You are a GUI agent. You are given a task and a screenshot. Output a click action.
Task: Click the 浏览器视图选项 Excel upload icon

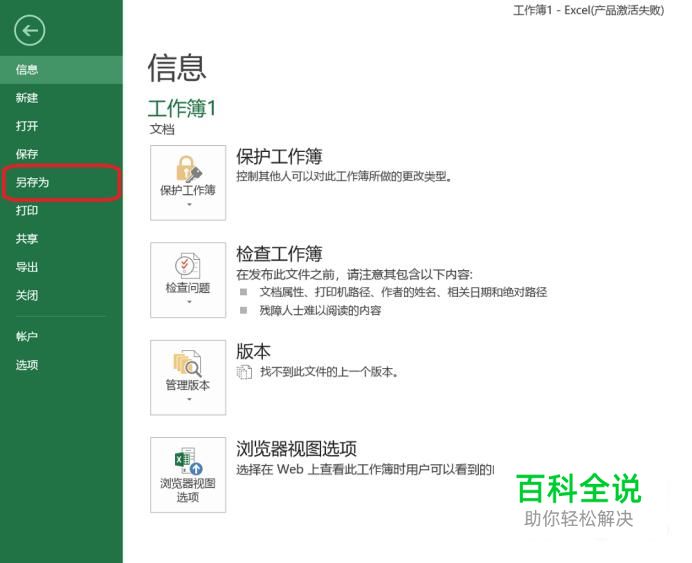(188, 462)
